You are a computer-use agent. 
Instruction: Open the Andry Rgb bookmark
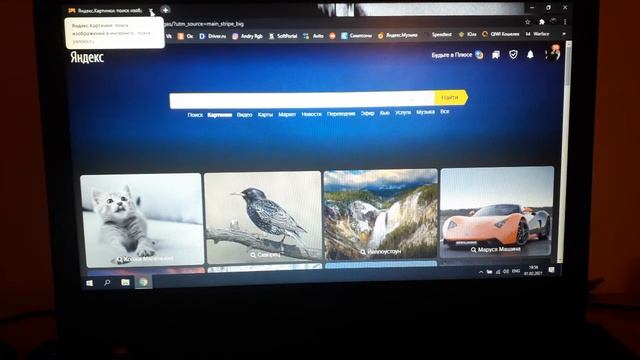click(247, 36)
